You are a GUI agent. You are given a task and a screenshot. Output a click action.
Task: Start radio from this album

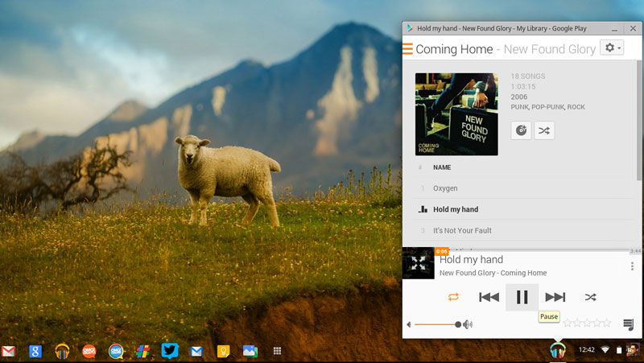click(x=521, y=130)
